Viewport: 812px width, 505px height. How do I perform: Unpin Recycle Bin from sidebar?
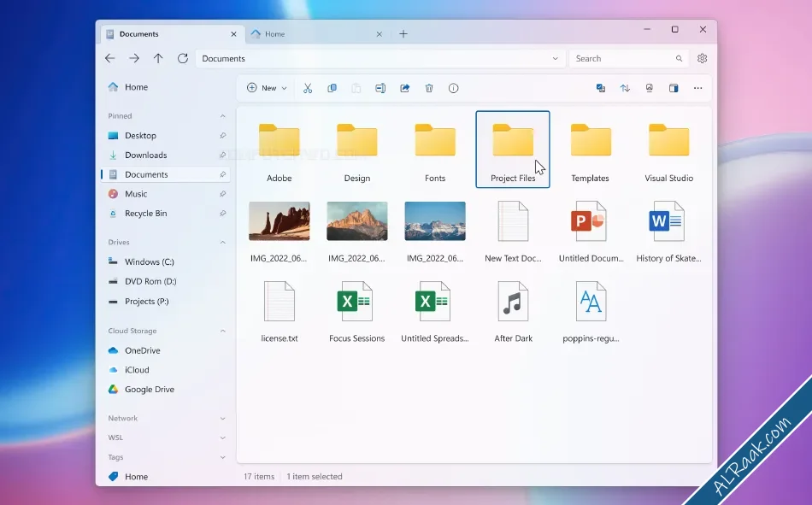[223, 214]
